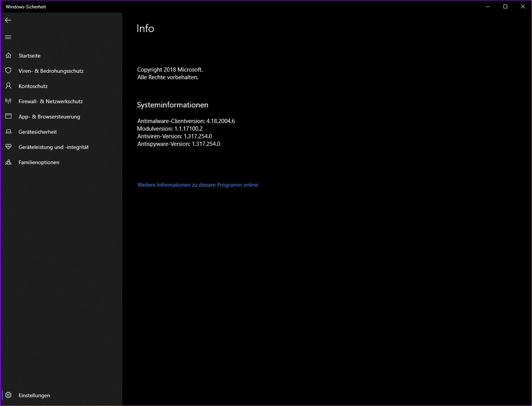Select Kontoschutz in the sidebar

61,86
